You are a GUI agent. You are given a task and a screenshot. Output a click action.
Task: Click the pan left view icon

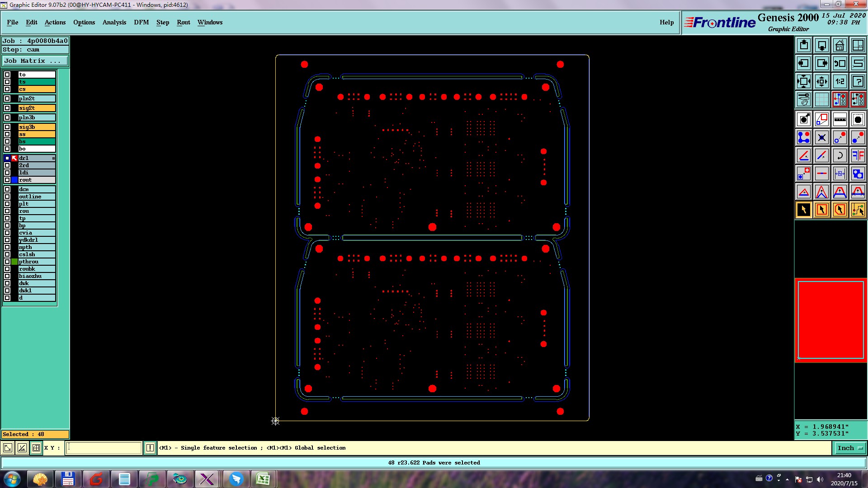click(803, 63)
